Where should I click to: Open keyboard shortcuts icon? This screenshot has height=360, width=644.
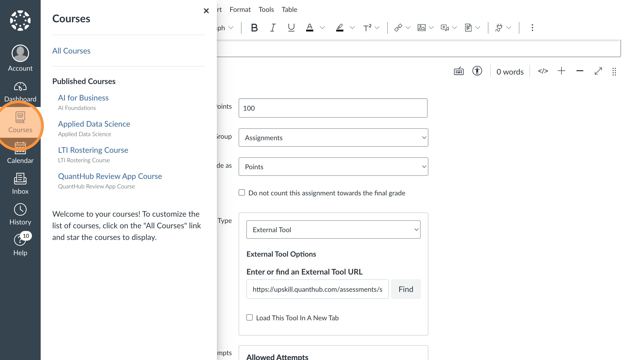[x=459, y=71]
